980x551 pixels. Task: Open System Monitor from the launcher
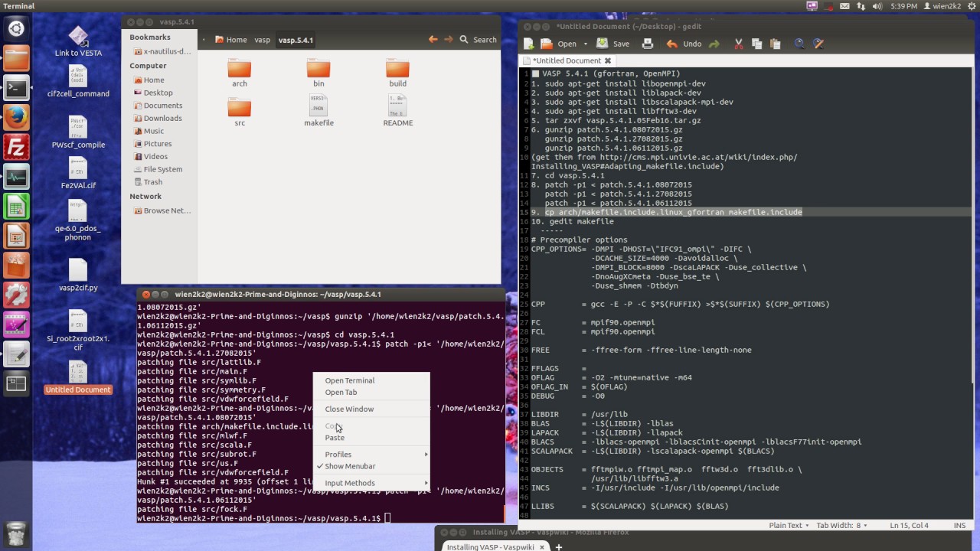coord(16,177)
